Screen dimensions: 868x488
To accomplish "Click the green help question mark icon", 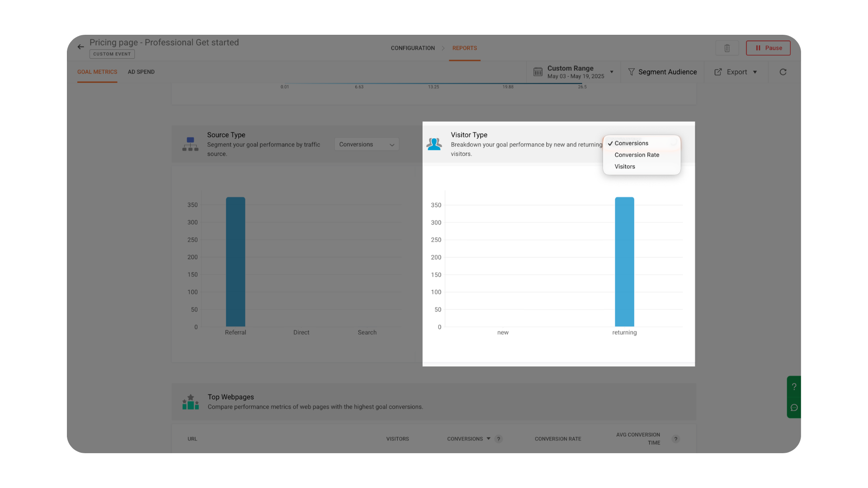I will (794, 387).
